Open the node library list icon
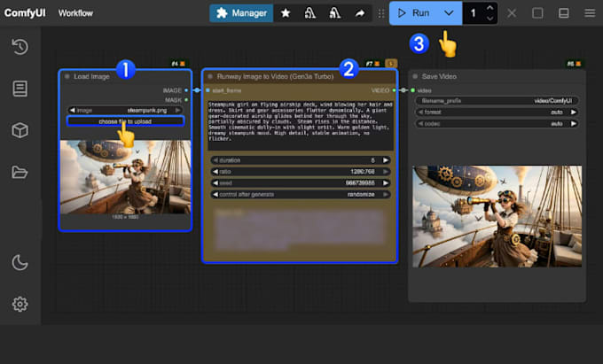Screen dimensions: 603x364 (20, 89)
